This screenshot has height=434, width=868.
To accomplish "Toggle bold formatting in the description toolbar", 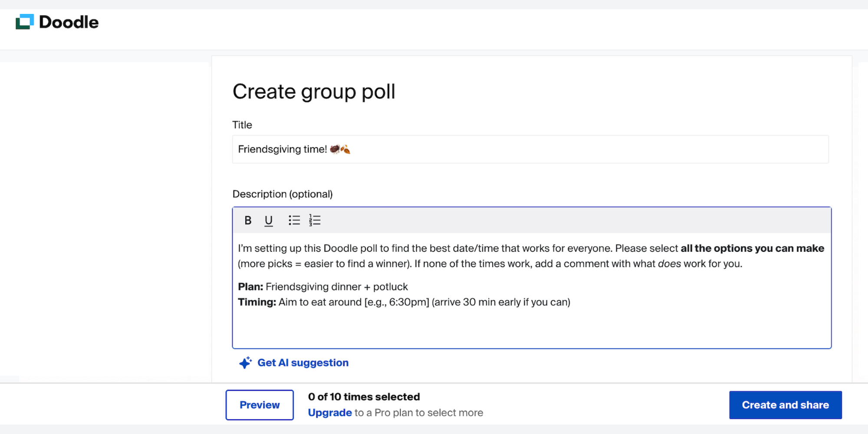I will [247, 220].
